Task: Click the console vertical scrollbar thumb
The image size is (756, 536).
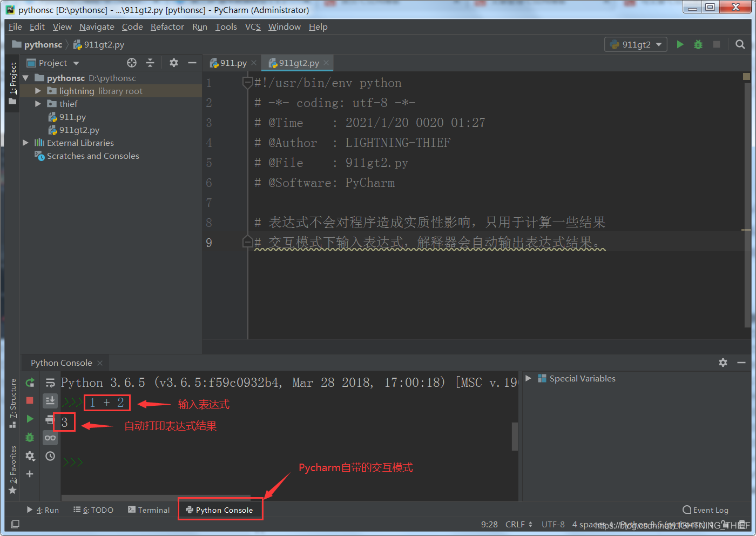Action: coord(515,437)
